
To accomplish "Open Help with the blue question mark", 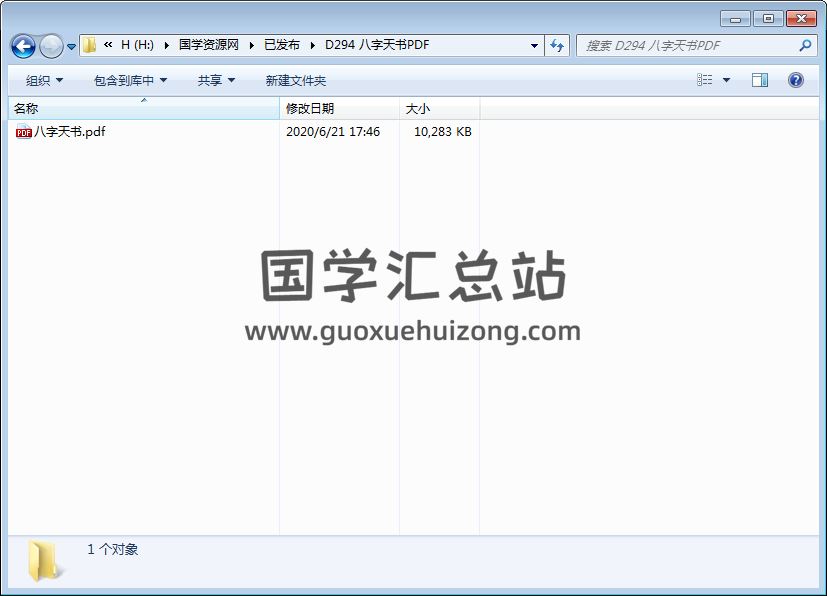I will [796, 80].
